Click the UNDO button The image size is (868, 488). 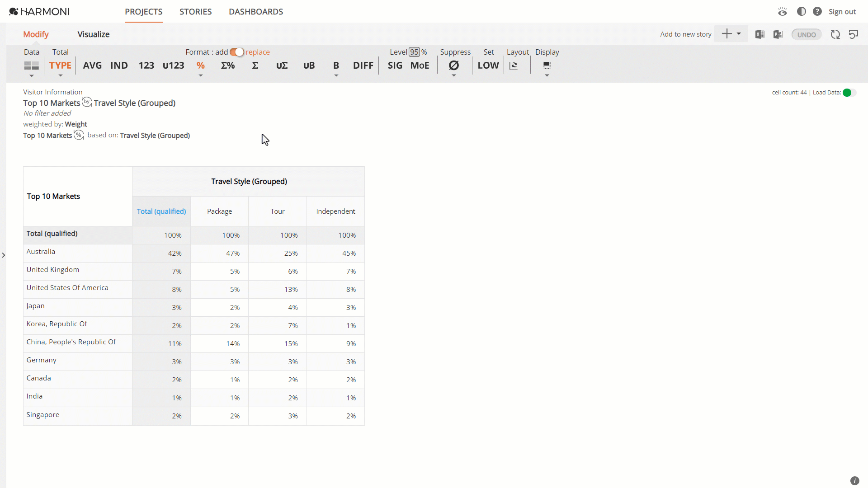coord(807,34)
